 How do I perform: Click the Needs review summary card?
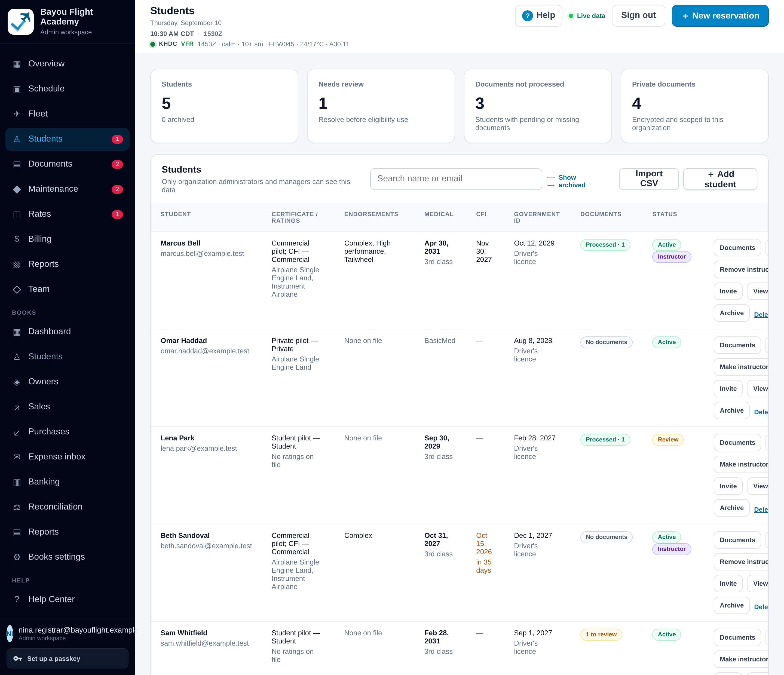coord(381,106)
